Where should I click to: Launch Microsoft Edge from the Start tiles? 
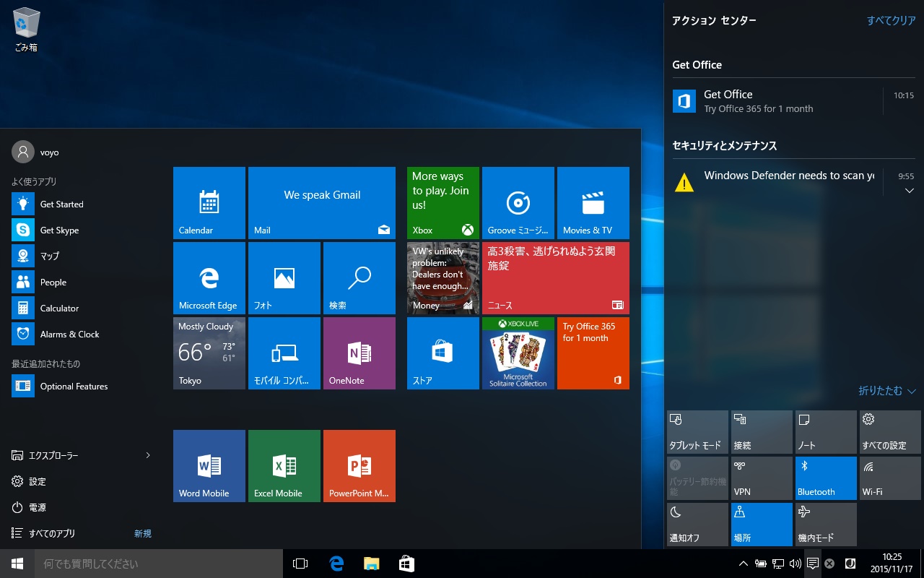[x=209, y=278]
